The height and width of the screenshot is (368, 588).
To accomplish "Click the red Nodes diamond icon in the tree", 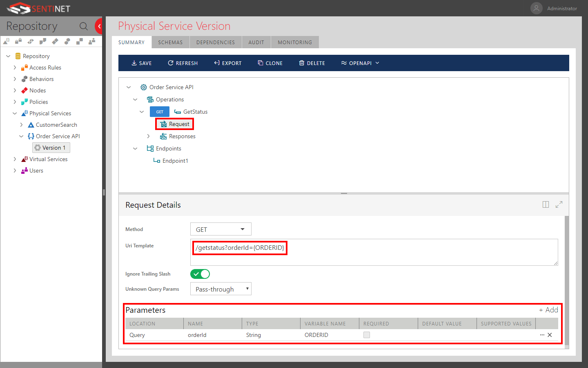I will [x=24, y=90].
